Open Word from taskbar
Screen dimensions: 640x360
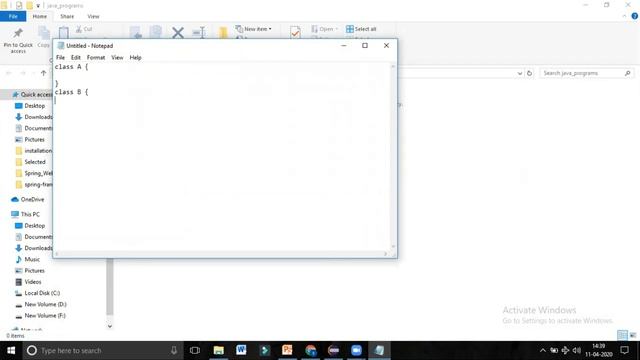[x=241, y=351]
